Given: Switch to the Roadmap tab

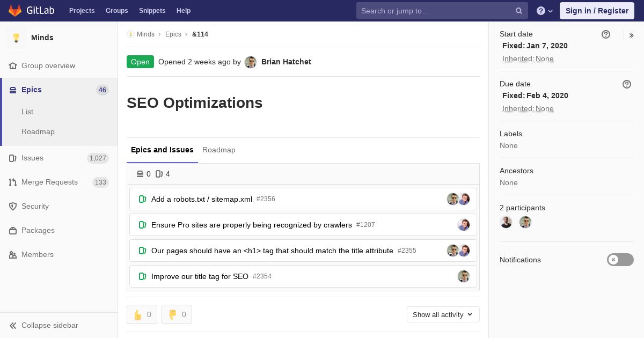Looking at the screenshot, I should point(219,150).
